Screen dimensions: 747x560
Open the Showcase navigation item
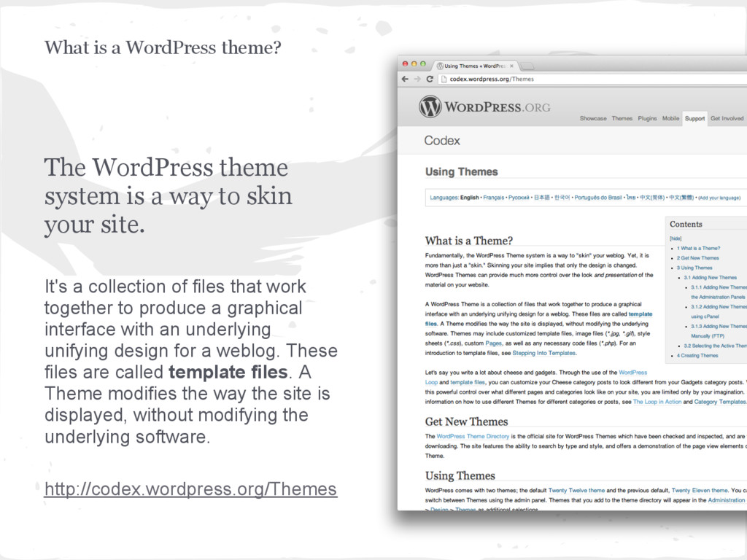coord(593,119)
